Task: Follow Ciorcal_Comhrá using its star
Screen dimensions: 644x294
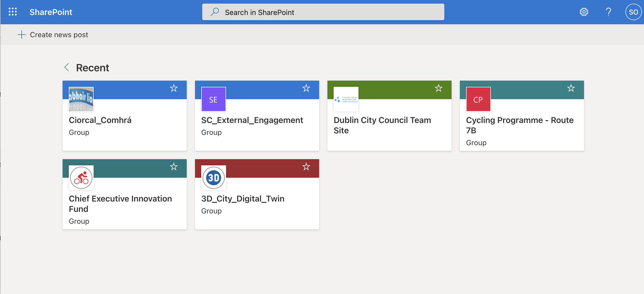Action: point(174,88)
